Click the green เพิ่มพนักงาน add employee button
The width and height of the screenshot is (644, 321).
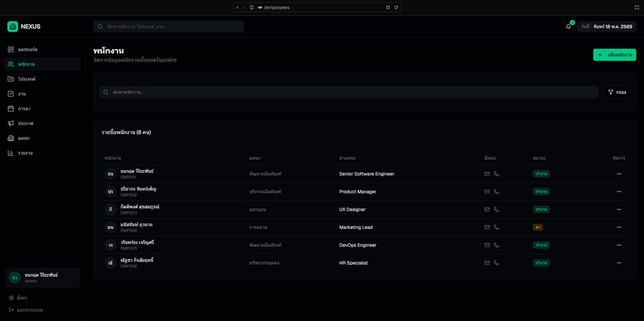pos(614,54)
